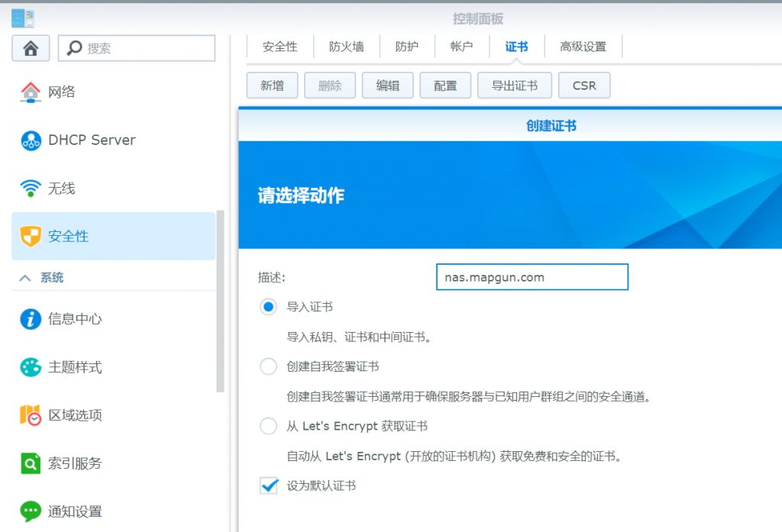The width and height of the screenshot is (782, 532).
Task: Click the 描述 text field
Action: pyautogui.click(x=532, y=277)
